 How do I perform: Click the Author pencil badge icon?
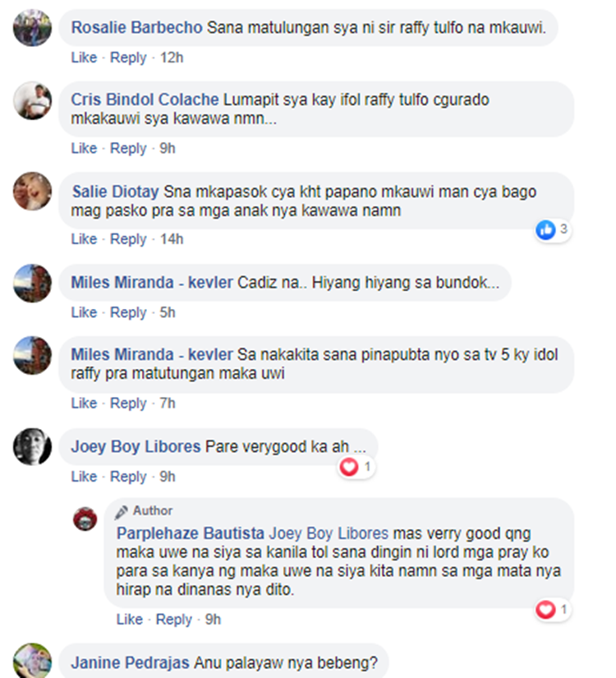tap(121, 511)
